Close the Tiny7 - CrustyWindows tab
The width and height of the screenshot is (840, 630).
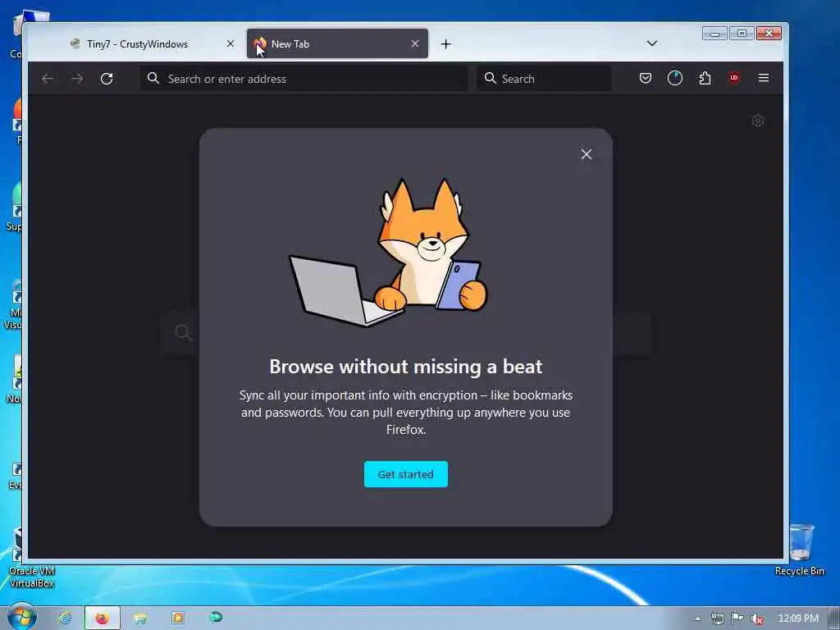231,44
